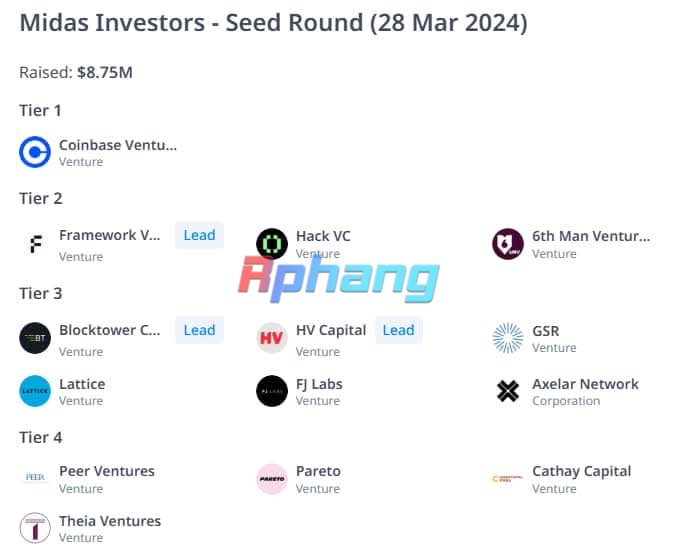Open the Hack VC logo icon

(x=272, y=244)
